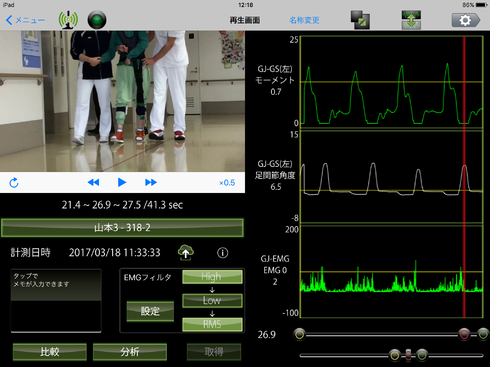Tap the 26.9 time value beside the slider
The image size is (490, 367).
point(267,334)
